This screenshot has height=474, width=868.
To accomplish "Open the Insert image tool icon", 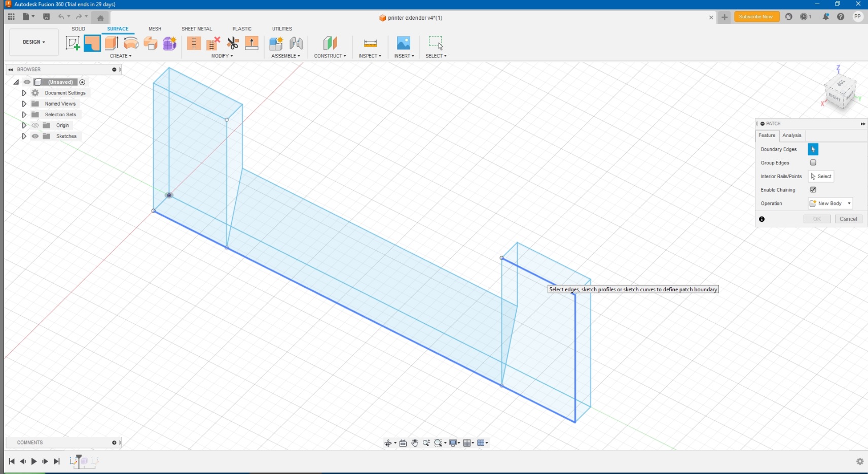I will (x=404, y=43).
